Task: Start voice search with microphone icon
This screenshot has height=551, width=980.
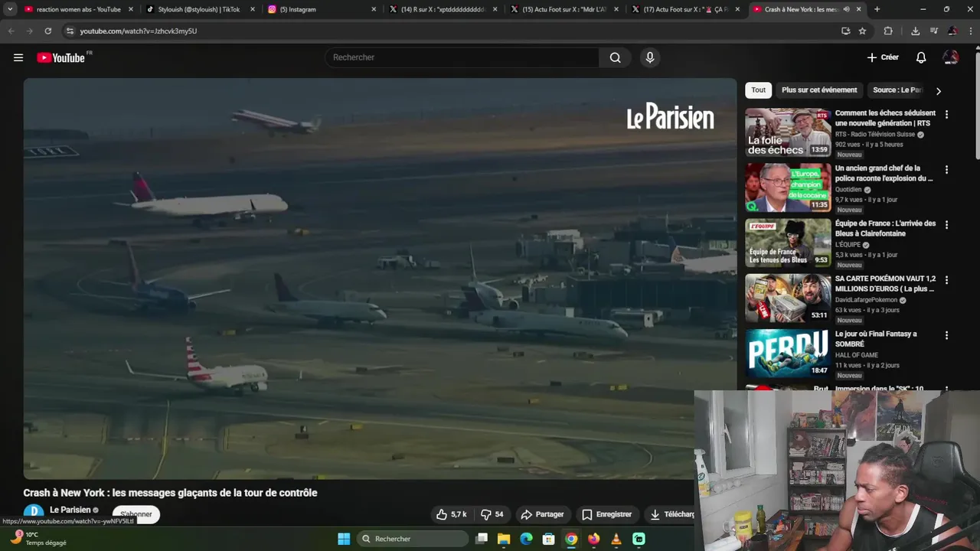Action: coord(650,57)
